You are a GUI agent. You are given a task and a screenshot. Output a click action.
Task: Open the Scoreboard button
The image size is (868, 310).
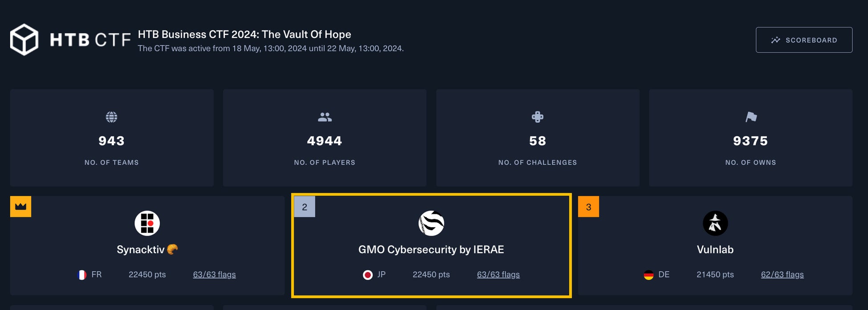[804, 40]
